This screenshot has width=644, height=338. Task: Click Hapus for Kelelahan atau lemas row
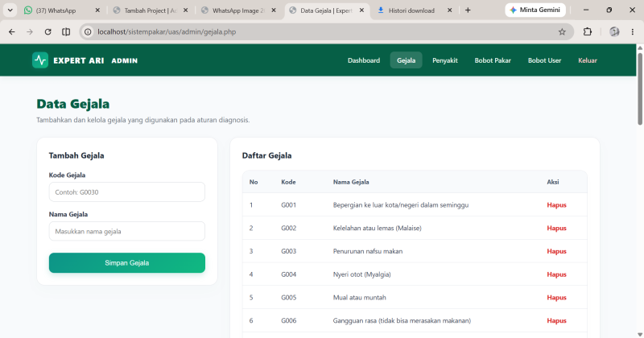pos(556,228)
